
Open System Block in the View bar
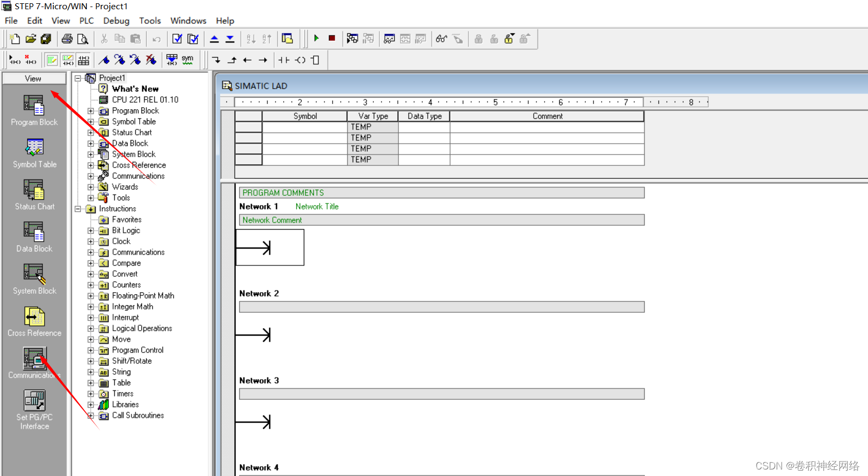34,280
